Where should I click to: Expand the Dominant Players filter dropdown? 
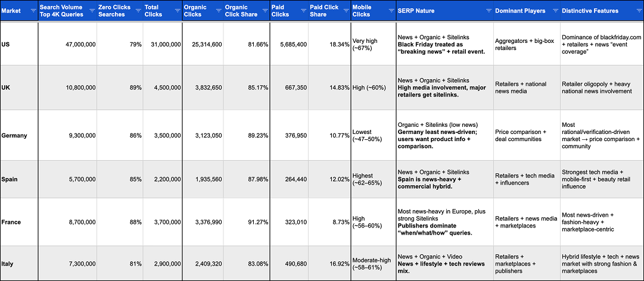pyautogui.click(x=554, y=11)
